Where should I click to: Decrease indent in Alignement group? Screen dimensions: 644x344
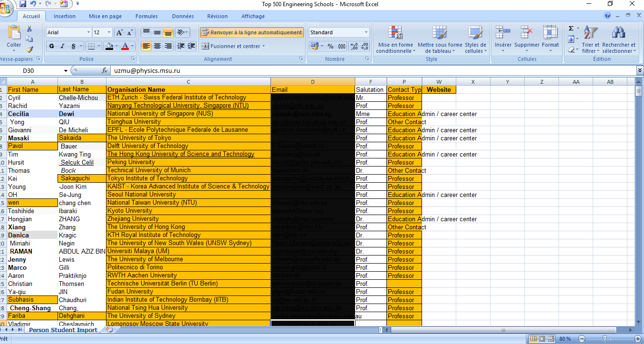(x=181, y=46)
